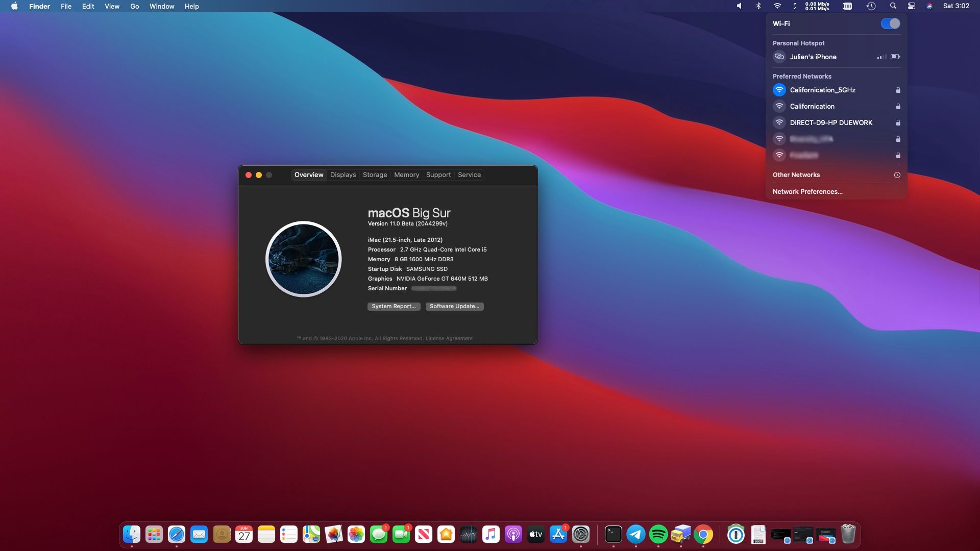Screen dimensions: 980x551
Task: Open Network Preferences settings
Action: pos(807,191)
